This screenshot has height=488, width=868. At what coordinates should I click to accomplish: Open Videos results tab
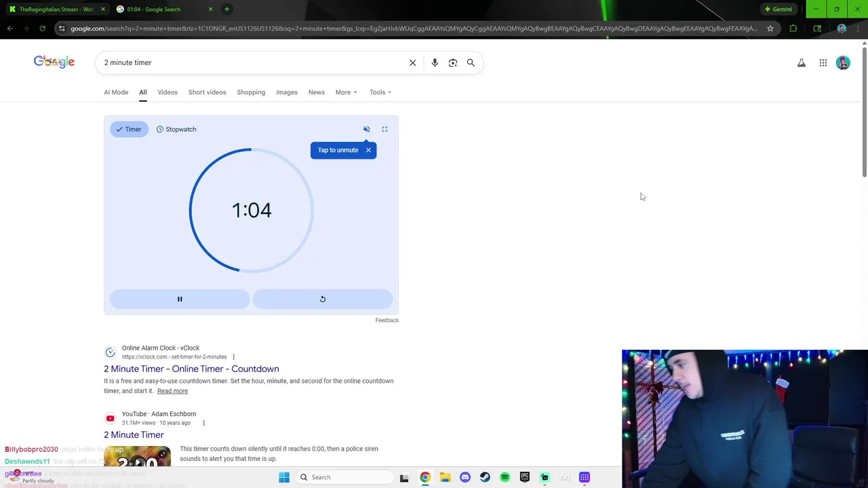(x=167, y=92)
